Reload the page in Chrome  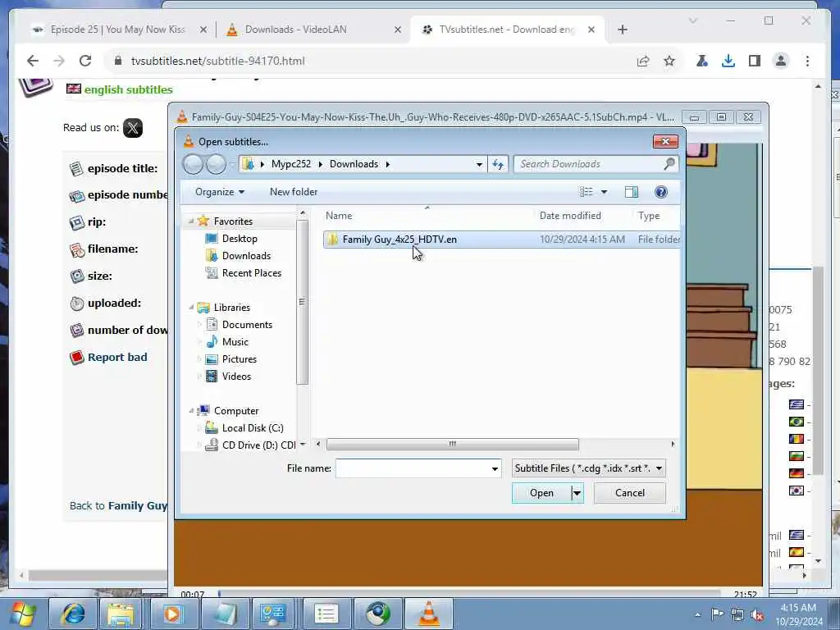click(x=85, y=61)
